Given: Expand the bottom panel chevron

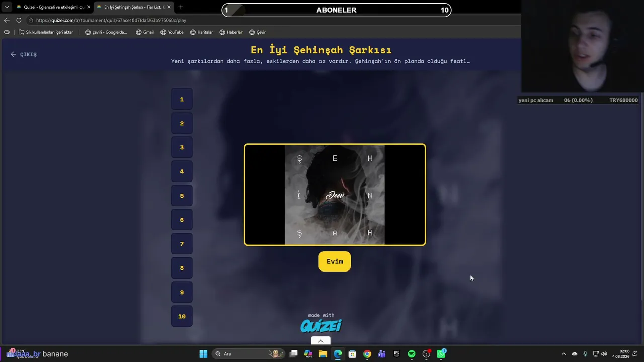Looking at the screenshot, I should click(x=320, y=341).
